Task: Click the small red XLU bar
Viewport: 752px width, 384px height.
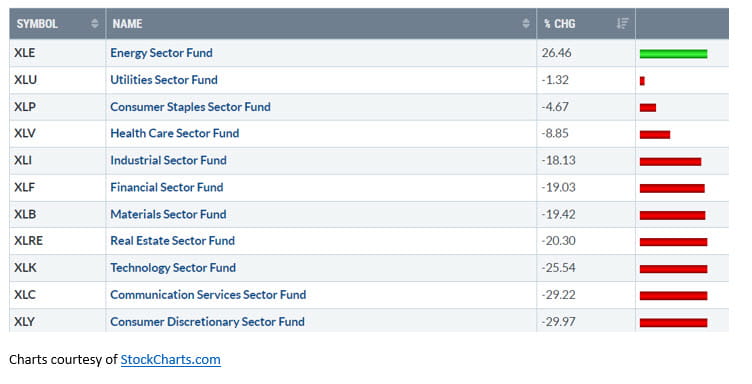Action: point(642,81)
